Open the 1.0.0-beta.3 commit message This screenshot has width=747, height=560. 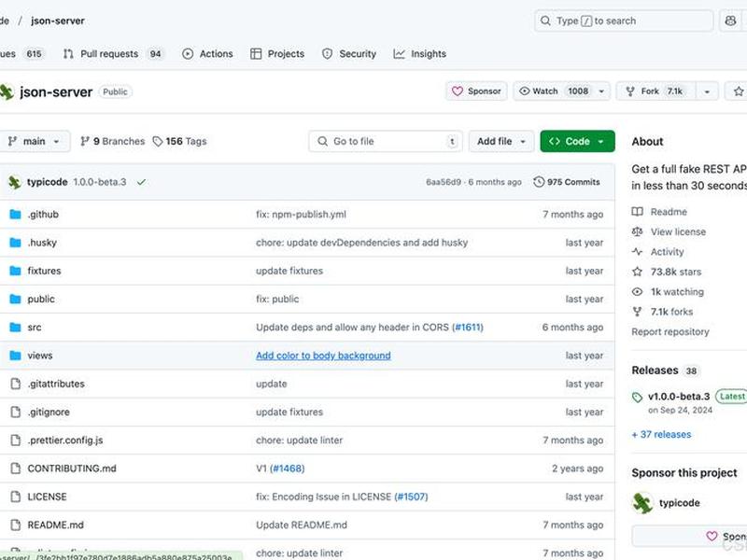tap(100, 182)
